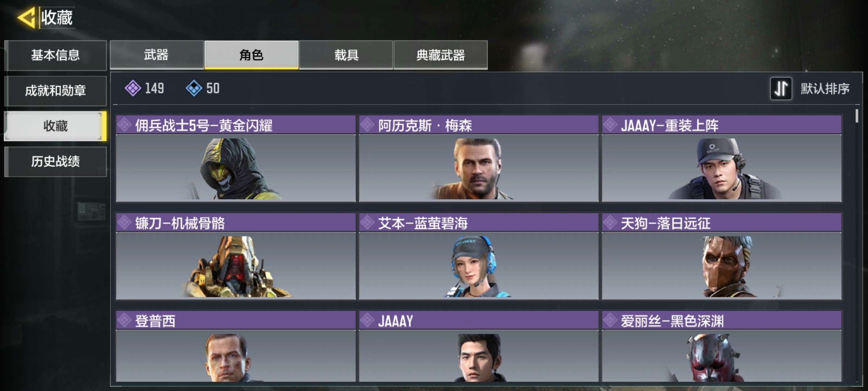This screenshot has height=391, width=868.
Task: Open the 典藏武器 tab
Action: 441,55
